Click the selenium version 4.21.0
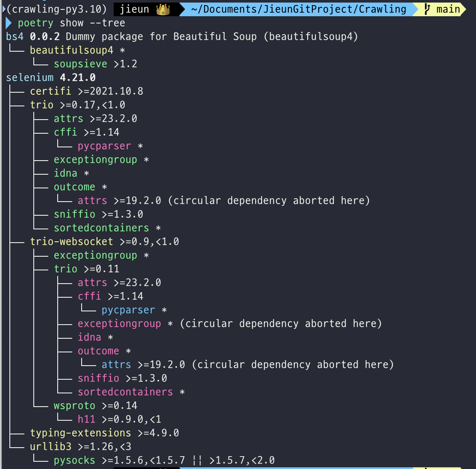This screenshot has width=476, height=469. 78,78
